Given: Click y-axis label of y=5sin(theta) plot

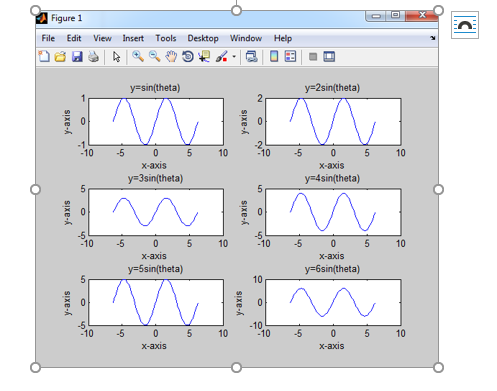Looking at the screenshot, I should point(67,303).
